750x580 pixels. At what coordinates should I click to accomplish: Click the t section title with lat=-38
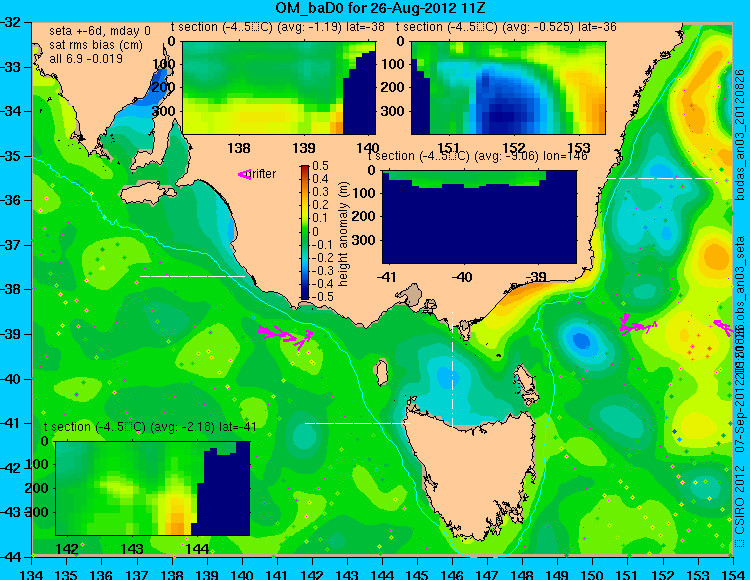[278, 27]
